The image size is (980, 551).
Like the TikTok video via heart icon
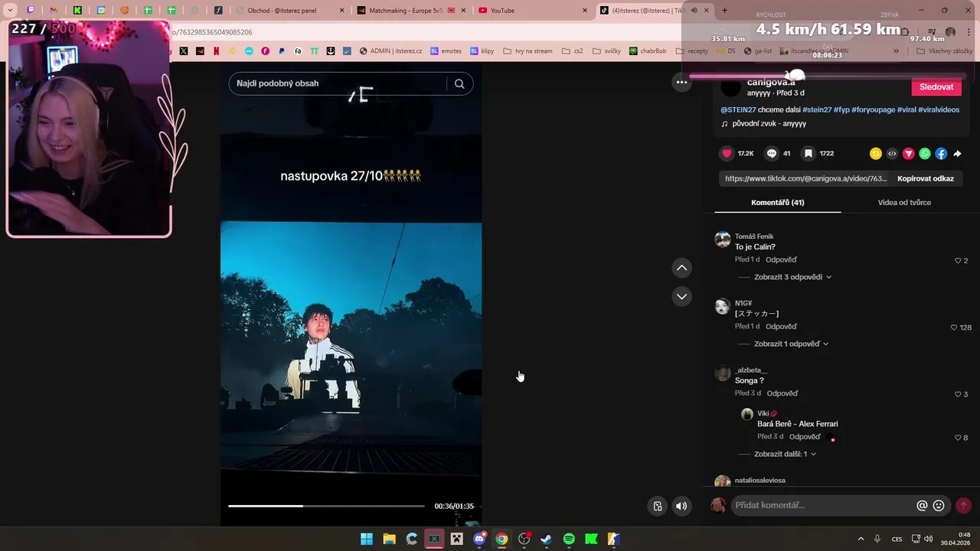pyautogui.click(x=727, y=154)
